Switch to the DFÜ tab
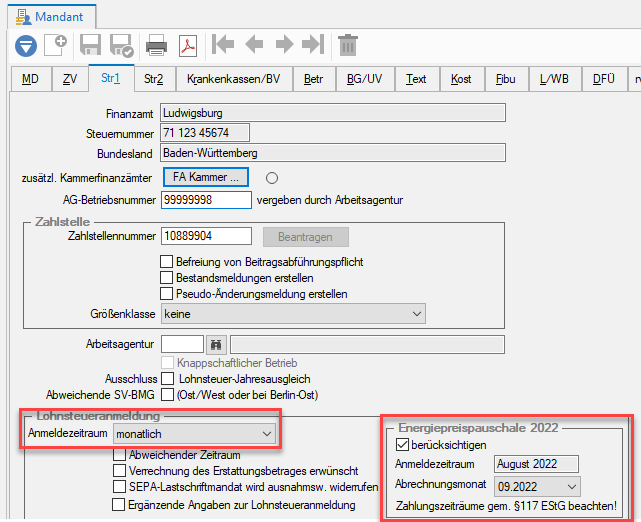This screenshot has width=641, height=522. (x=604, y=78)
